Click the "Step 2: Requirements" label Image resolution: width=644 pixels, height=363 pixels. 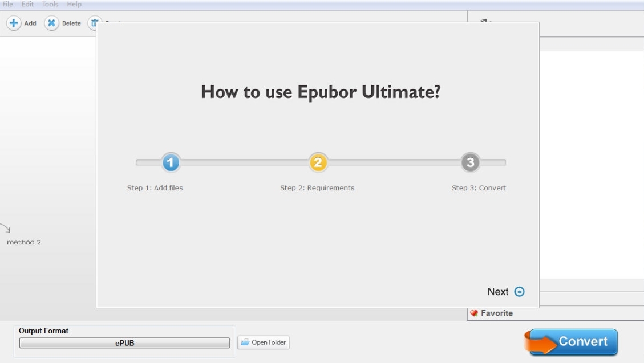tap(317, 188)
